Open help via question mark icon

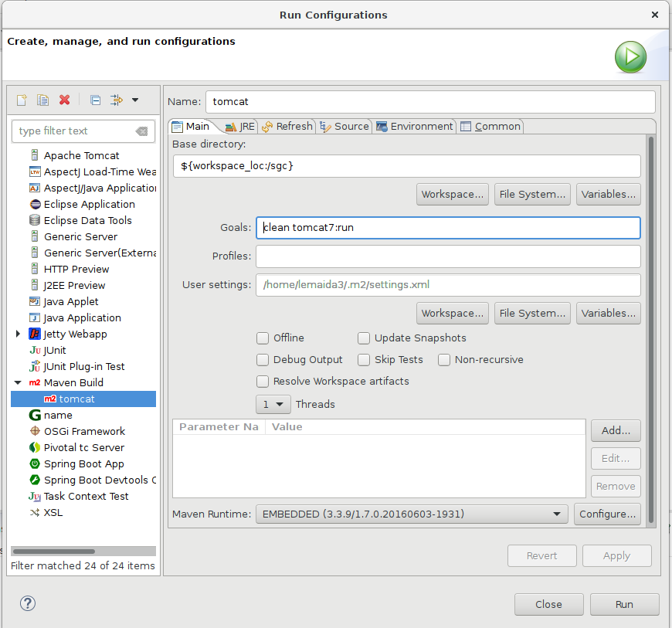(28, 603)
